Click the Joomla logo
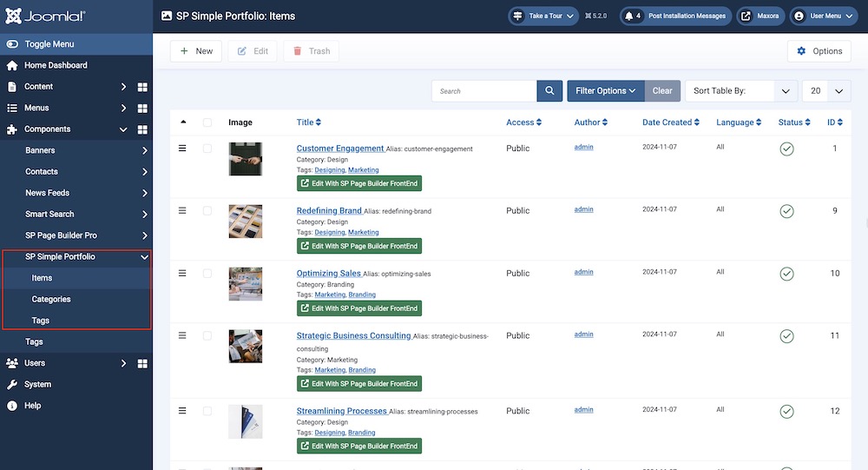Viewport: 868px width, 470px height. 46,16
